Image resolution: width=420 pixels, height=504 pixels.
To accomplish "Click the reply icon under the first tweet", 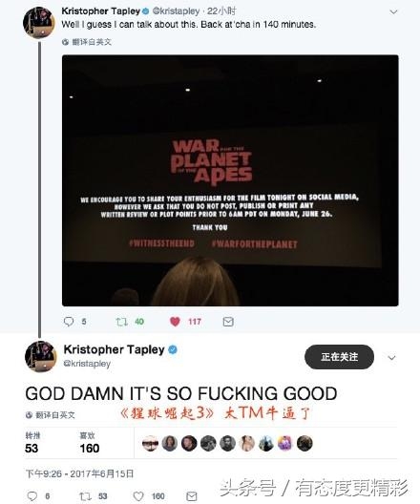I will tap(69, 322).
